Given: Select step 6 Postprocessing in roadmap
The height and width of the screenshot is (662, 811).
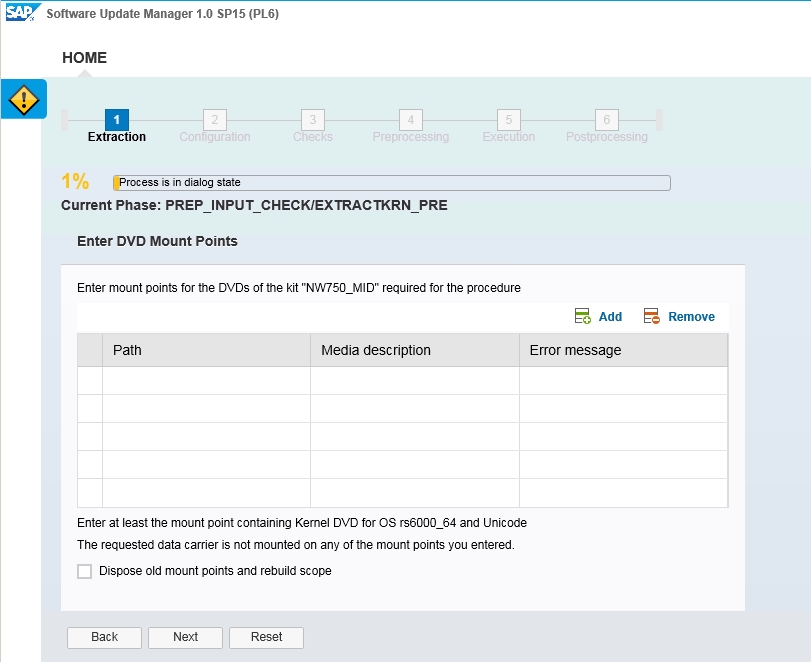Looking at the screenshot, I should coord(607,120).
